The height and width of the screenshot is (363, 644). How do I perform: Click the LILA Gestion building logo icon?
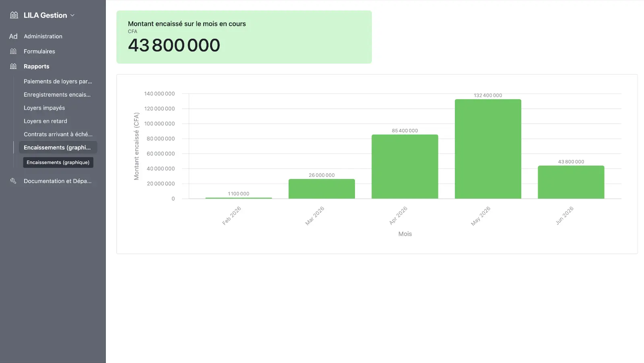(x=14, y=15)
